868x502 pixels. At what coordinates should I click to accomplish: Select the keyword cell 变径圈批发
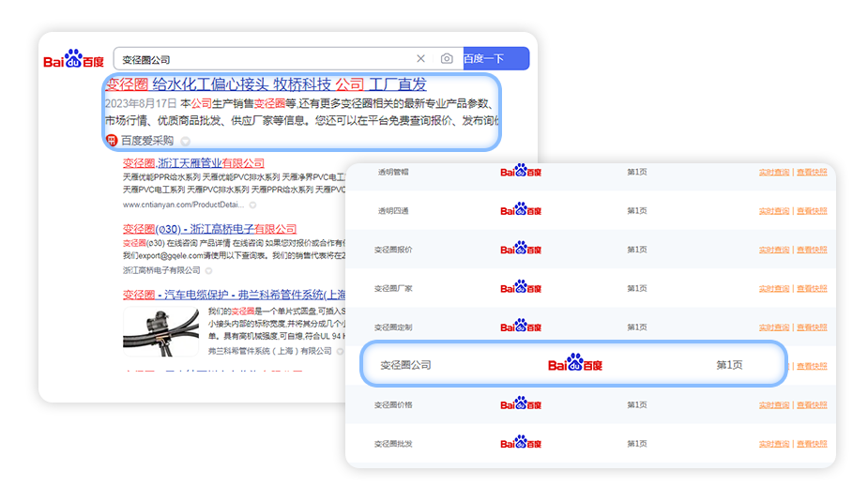click(393, 444)
